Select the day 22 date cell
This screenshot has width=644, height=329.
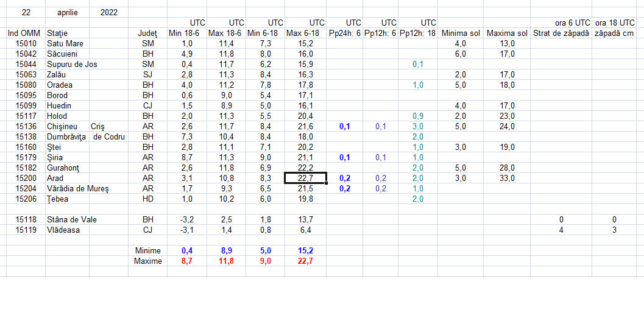(26, 12)
